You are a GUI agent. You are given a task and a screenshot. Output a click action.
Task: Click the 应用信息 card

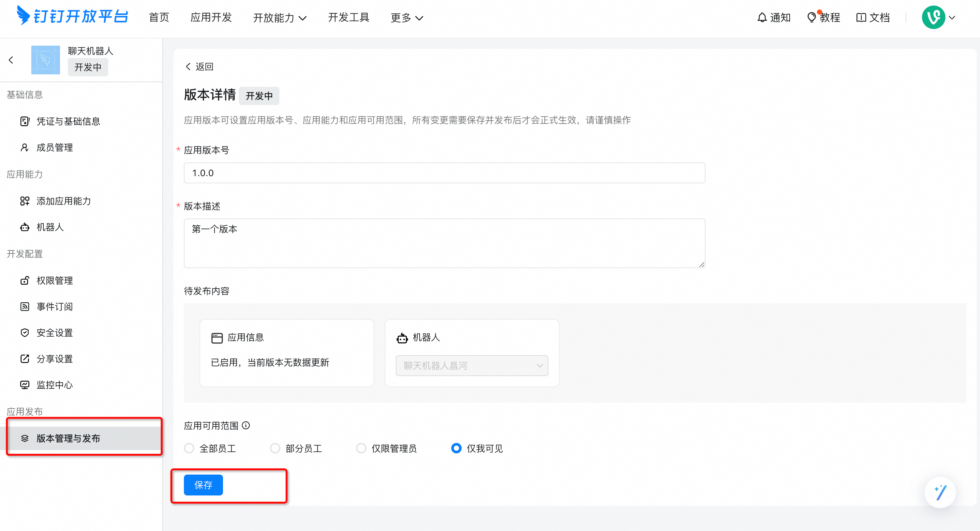[x=287, y=353]
